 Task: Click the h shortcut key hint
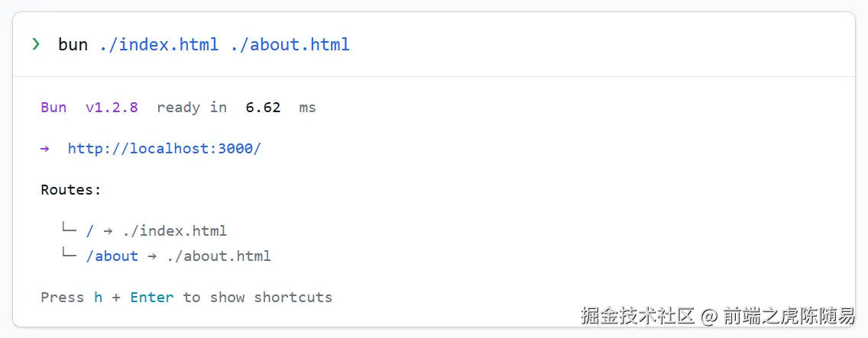(x=99, y=297)
